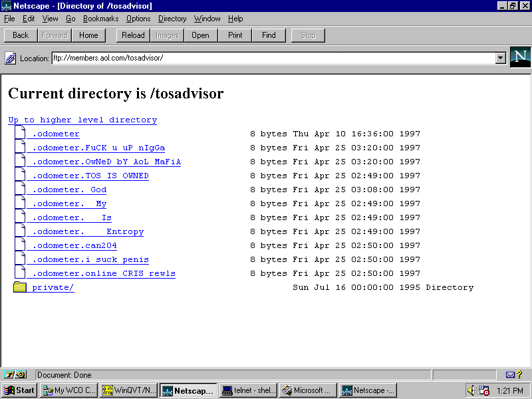532x399 pixels.
Task: Click the file icon beside 'TOS IS OWNED'
Action: (x=20, y=174)
